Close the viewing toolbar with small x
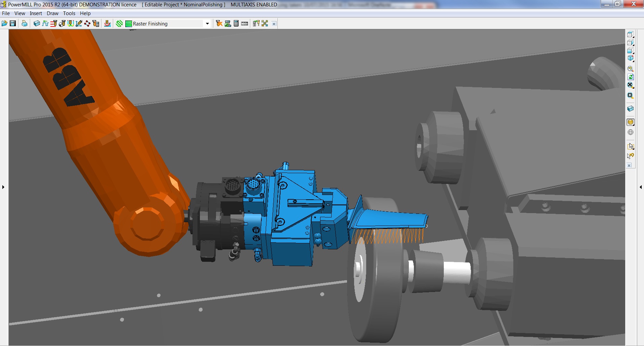 (x=629, y=165)
